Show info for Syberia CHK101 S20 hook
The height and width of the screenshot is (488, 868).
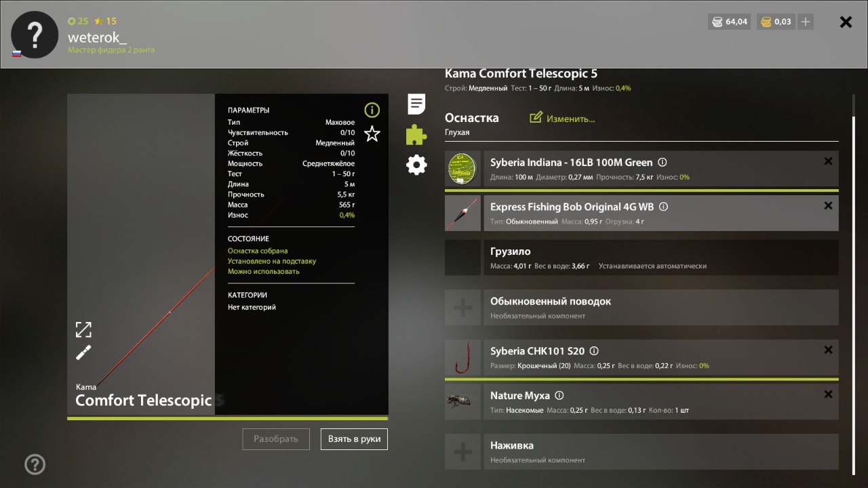pyautogui.click(x=594, y=351)
